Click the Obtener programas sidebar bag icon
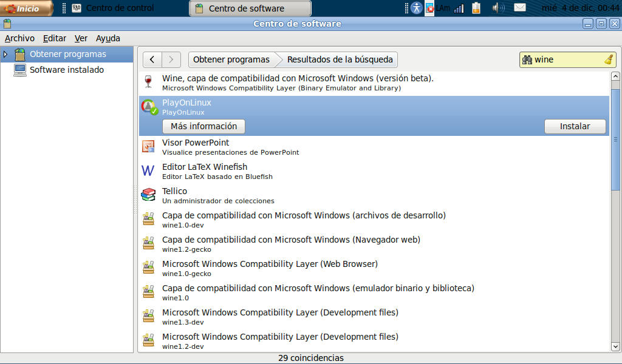622x364 pixels. (x=20, y=54)
